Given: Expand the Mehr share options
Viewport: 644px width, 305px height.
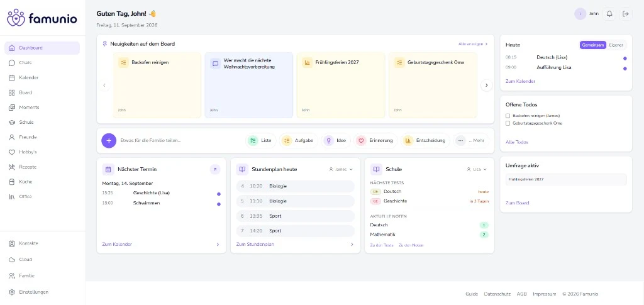Looking at the screenshot, I should point(472,140).
